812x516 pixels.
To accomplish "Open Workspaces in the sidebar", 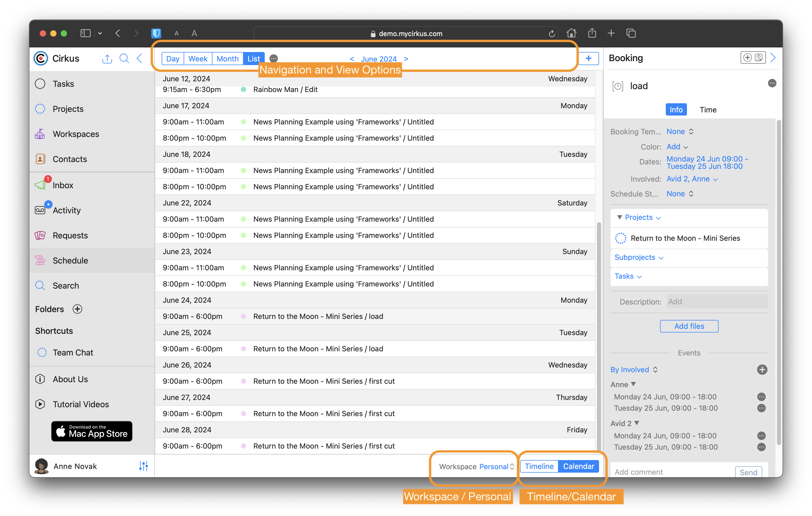I will coord(76,134).
